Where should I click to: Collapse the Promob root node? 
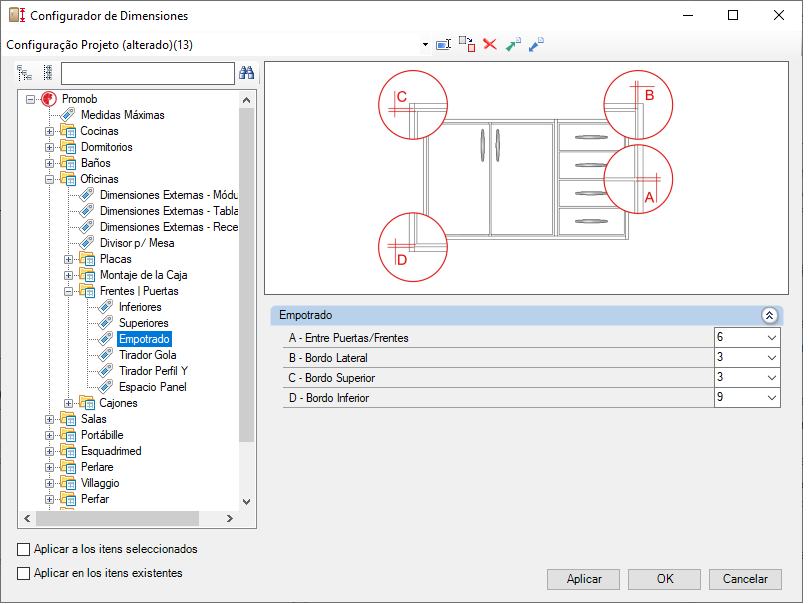[x=31, y=99]
